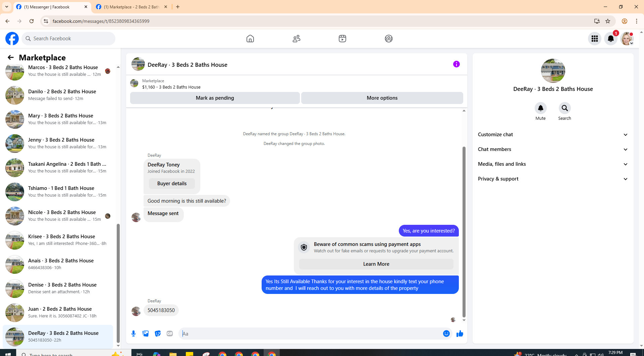
Task: Attach a photo file icon
Action: click(x=146, y=334)
